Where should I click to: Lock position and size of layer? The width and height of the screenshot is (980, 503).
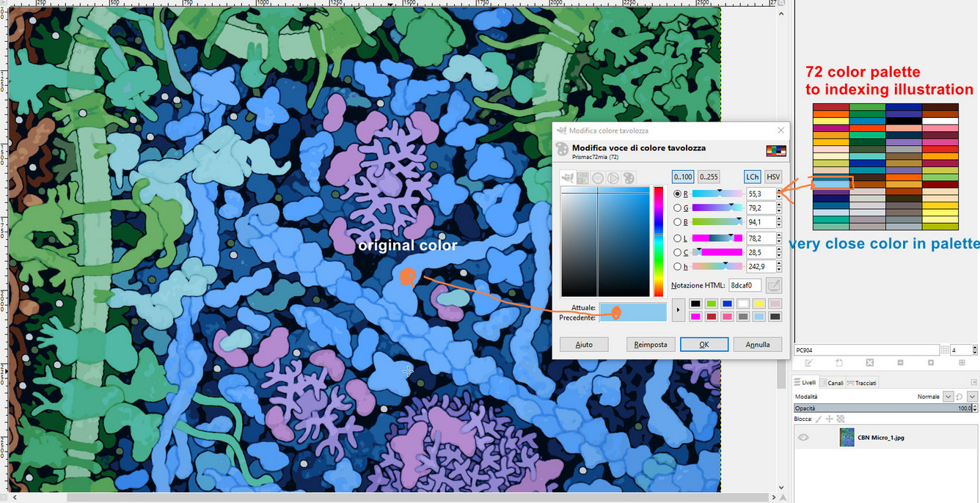pyautogui.click(x=830, y=419)
